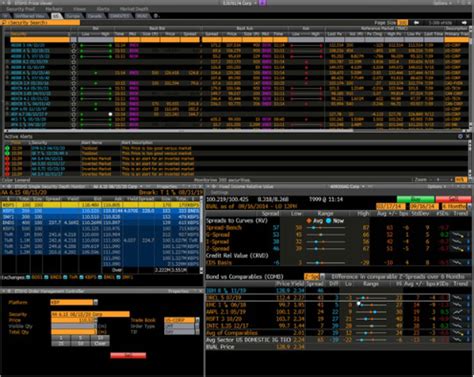Add a new view tab with the plus icon
Viewport: 474px width, 377px height.
(x=156, y=16)
